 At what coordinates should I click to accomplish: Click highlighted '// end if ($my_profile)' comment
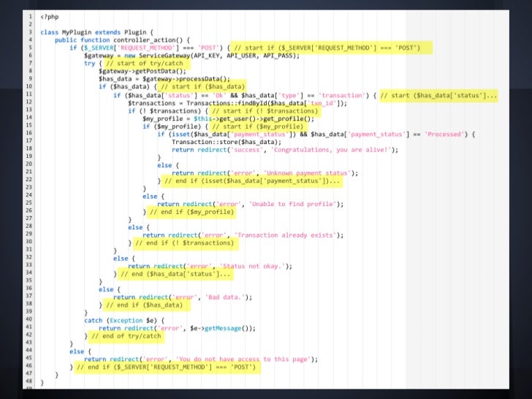pyautogui.click(x=191, y=212)
